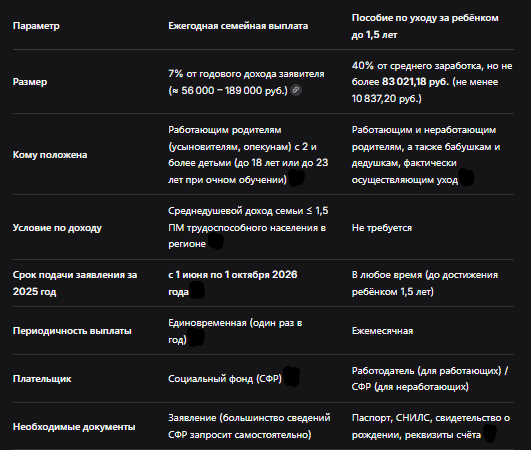Click the hidden citation marker after 'регионе'
531x450 pixels.
coord(216,241)
